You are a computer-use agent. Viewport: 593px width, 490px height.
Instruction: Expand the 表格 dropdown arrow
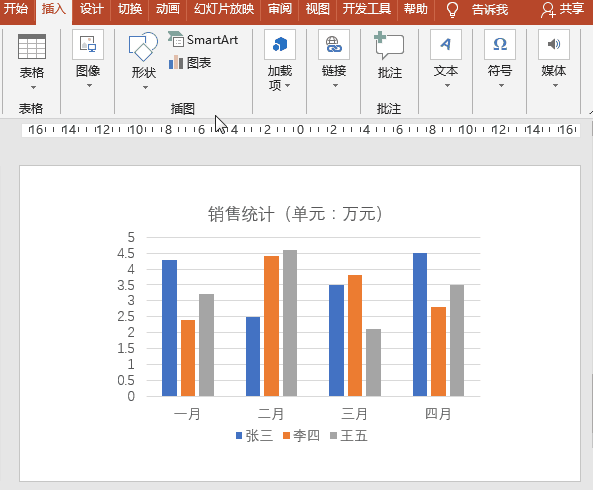click(x=33, y=88)
